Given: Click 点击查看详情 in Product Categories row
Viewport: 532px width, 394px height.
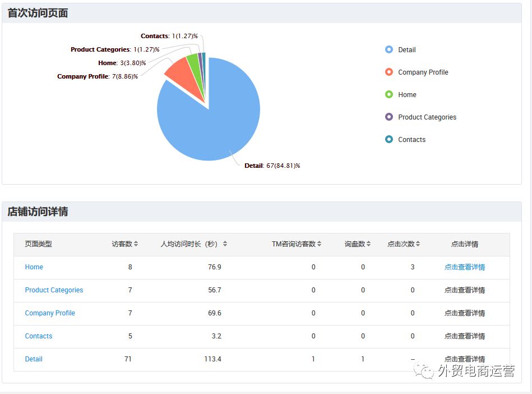Looking at the screenshot, I should pyautogui.click(x=465, y=290).
